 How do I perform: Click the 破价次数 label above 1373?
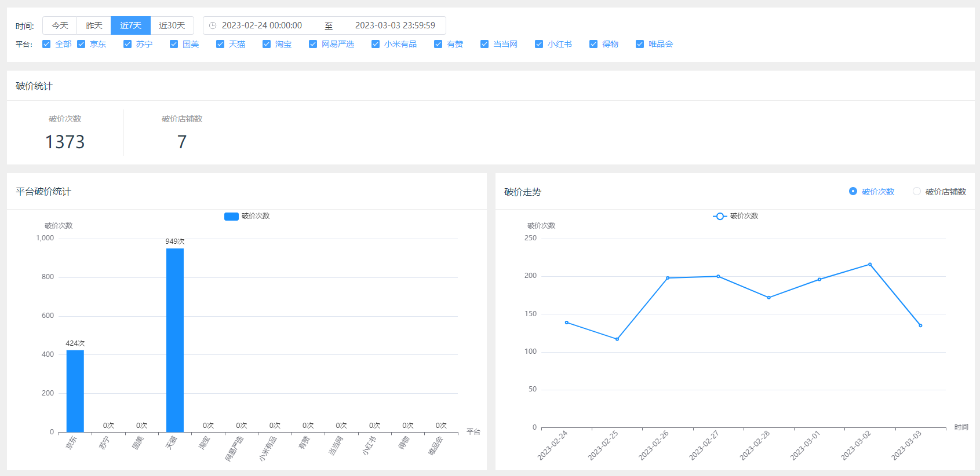[x=65, y=119]
